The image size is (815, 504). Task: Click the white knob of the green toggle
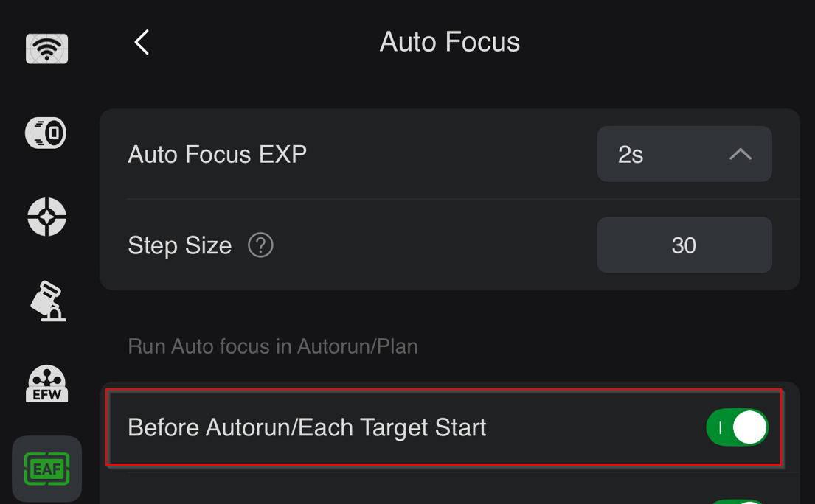point(749,427)
